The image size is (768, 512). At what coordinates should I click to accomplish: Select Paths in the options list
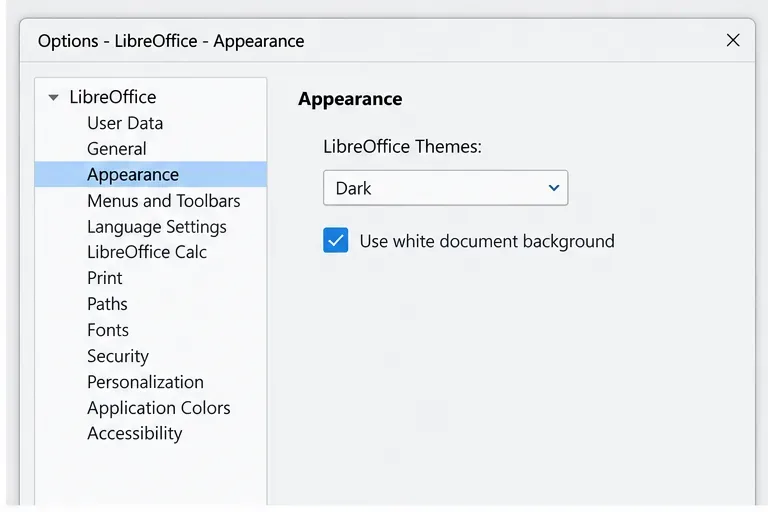pos(107,304)
